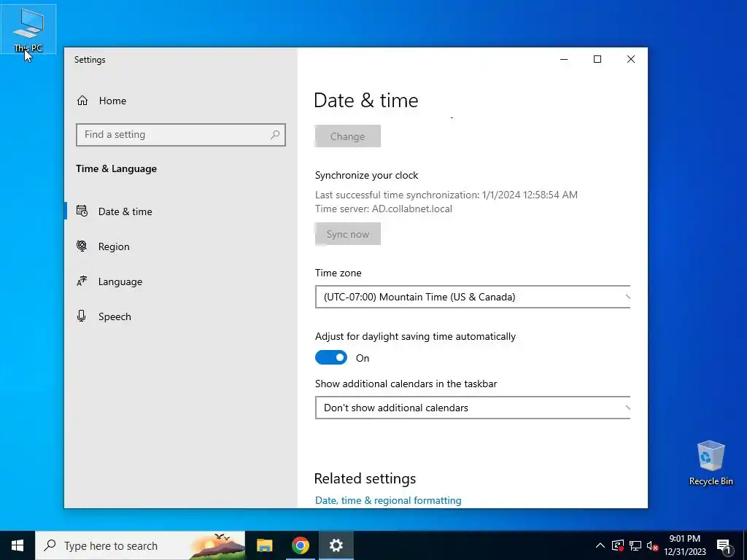This screenshot has width=747, height=560.
Task: Open the additional calendars dropdown
Action: pyautogui.click(x=473, y=408)
